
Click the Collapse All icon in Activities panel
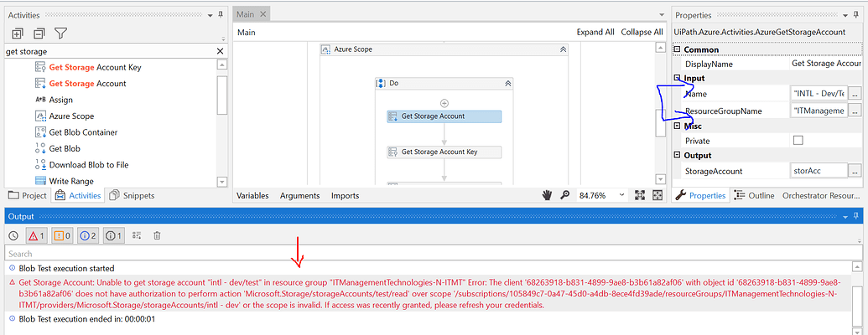coord(39,33)
